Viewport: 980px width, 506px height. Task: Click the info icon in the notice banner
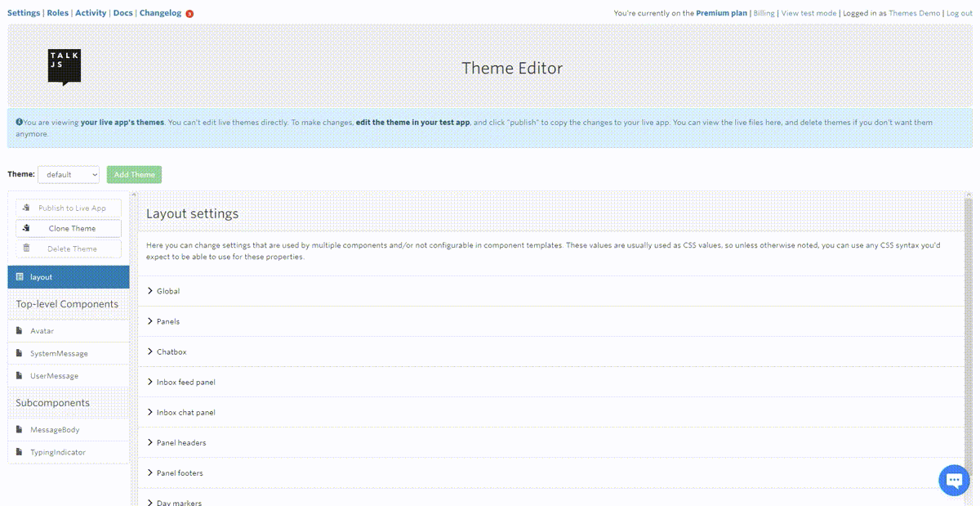pyautogui.click(x=19, y=123)
